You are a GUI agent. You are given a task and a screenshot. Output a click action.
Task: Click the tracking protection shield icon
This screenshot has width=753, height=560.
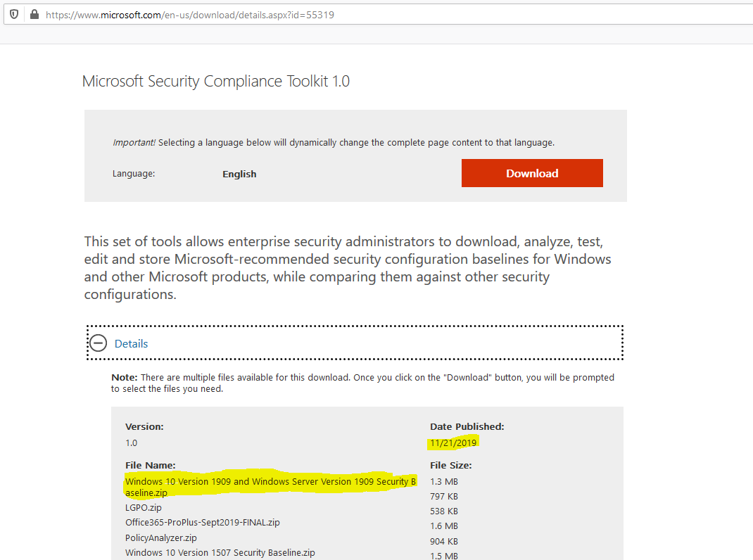click(x=14, y=14)
